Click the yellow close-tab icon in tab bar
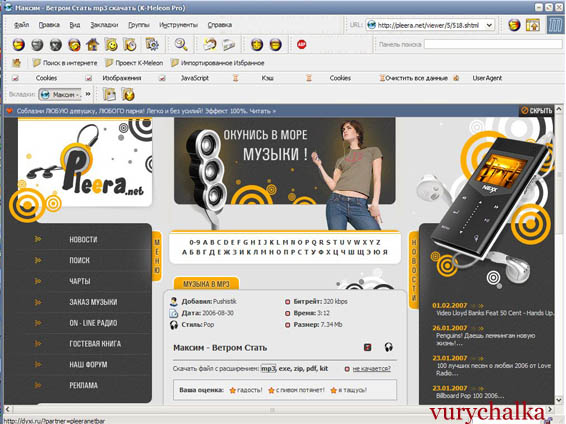Screen dimensions: 566x424 tap(128, 95)
